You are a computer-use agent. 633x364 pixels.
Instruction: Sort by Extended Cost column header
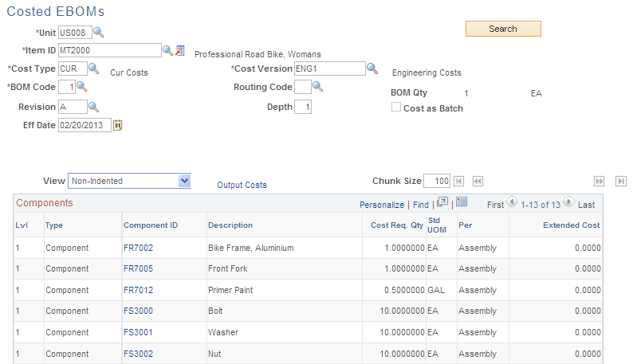[x=572, y=225]
